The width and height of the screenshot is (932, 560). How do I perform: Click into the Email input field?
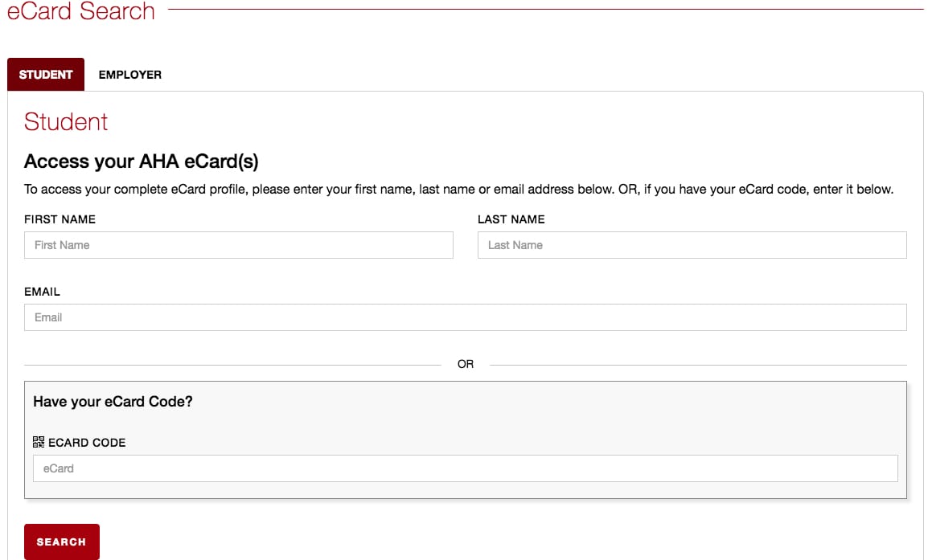[466, 317]
